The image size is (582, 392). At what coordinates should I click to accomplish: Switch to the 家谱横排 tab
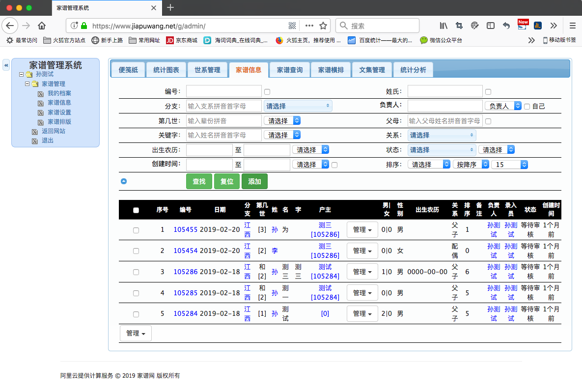tap(331, 70)
